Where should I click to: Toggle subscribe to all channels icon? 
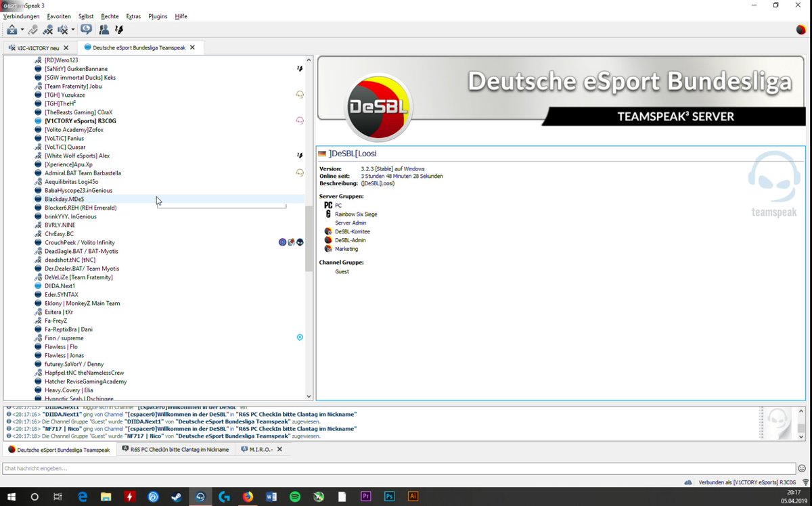click(x=86, y=29)
